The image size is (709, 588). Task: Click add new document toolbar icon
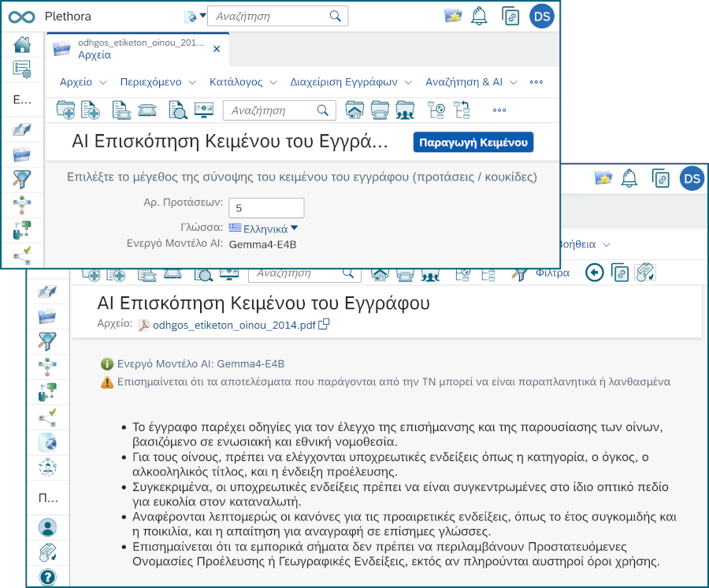coord(91,110)
